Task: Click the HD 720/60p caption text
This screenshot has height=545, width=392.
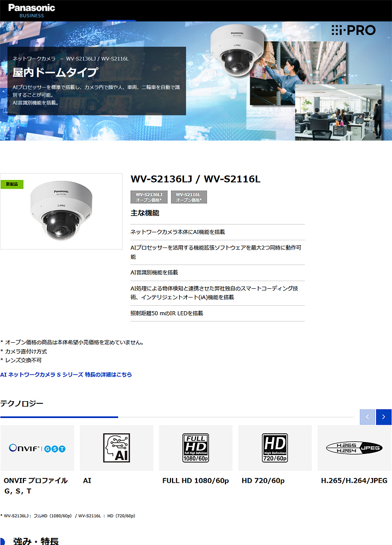Action: tap(263, 481)
